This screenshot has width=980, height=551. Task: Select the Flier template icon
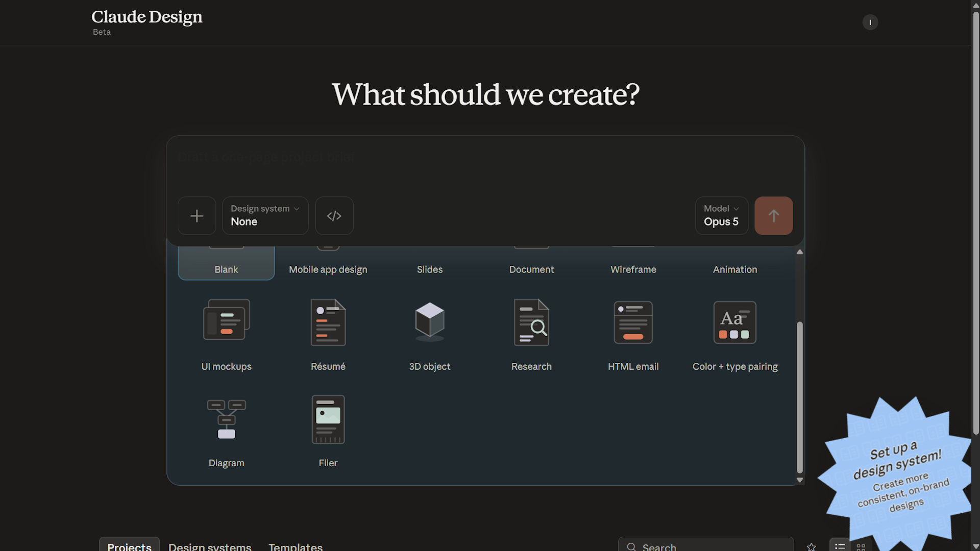328,419
